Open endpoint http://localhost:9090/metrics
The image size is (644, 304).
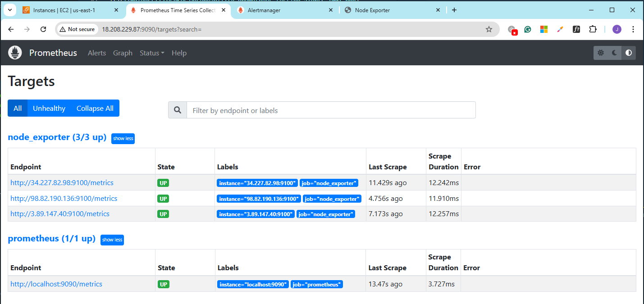coord(56,284)
